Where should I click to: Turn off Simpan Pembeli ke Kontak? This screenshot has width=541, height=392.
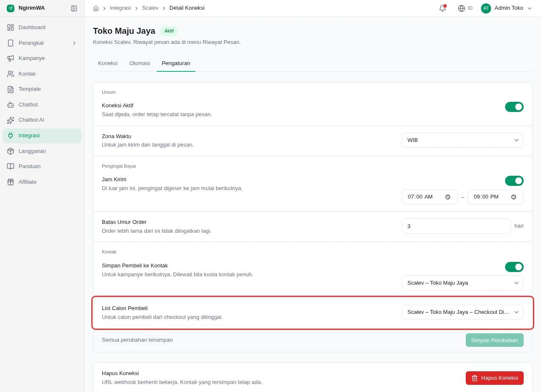point(514,267)
